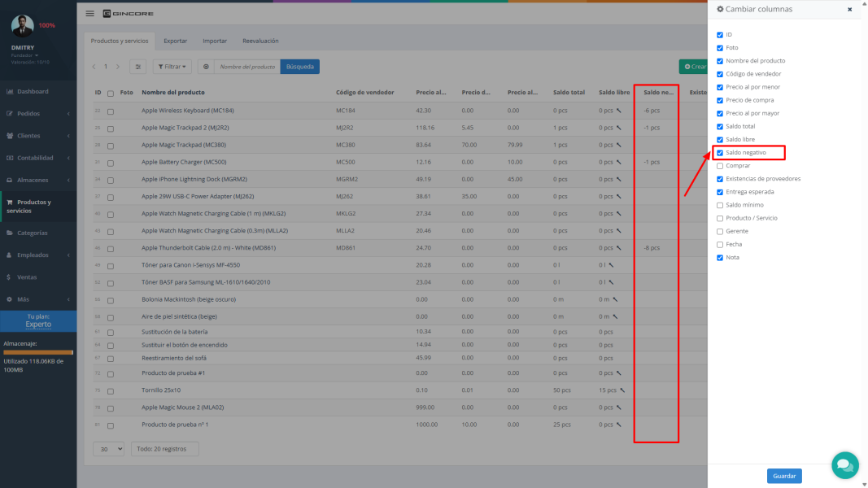Click the Productos y servicios cart icon
Screen dimensions: 868x488
pos(10,202)
